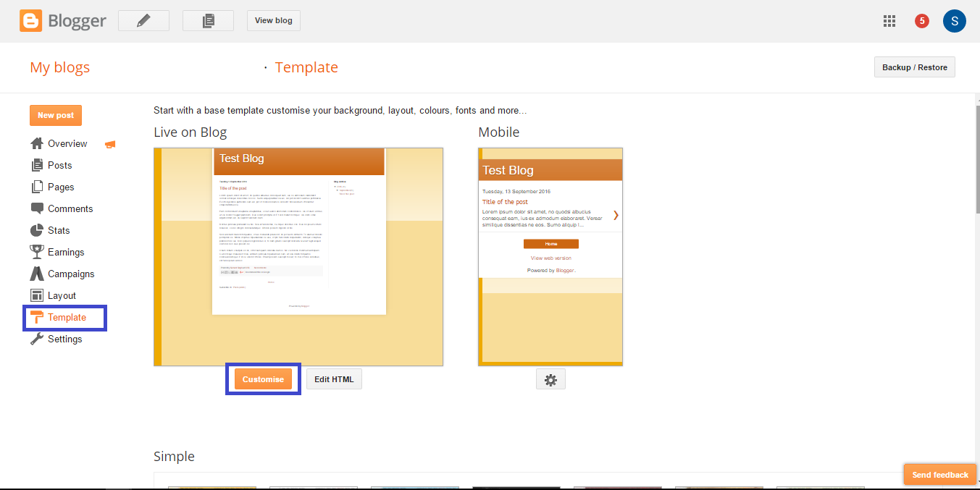Screen dimensions: 980x490
Task: Open Comments using the speech bubble icon
Action: [x=36, y=208]
